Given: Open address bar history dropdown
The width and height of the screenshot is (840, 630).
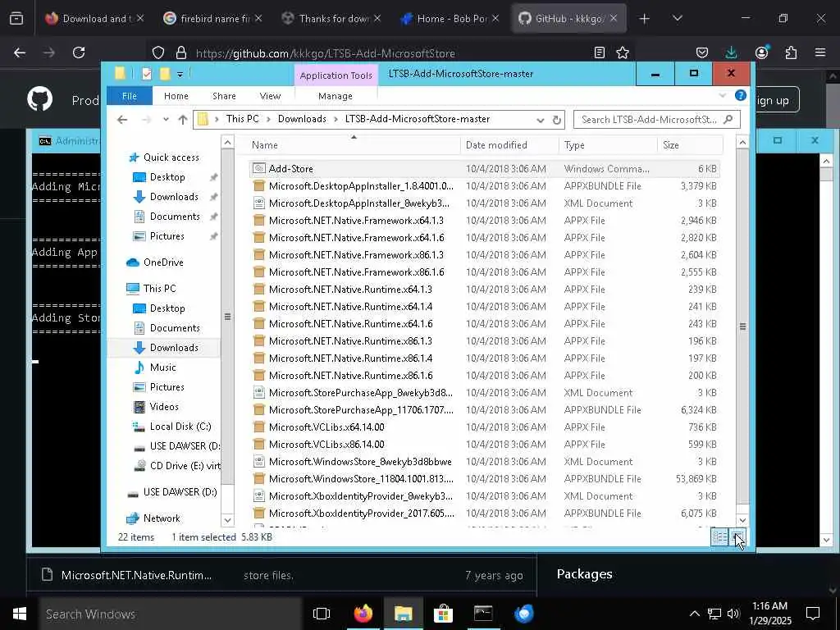Looking at the screenshot, I should tap(541, 120).
